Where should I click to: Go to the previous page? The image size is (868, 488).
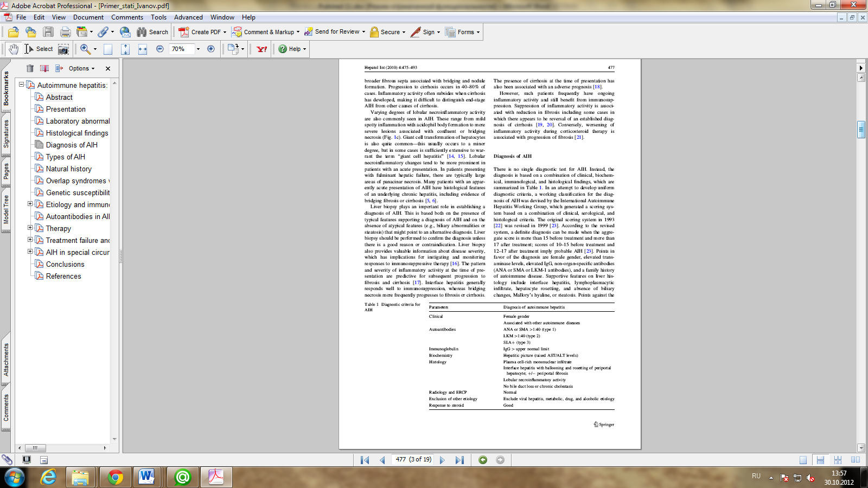(x=382, y=460)
